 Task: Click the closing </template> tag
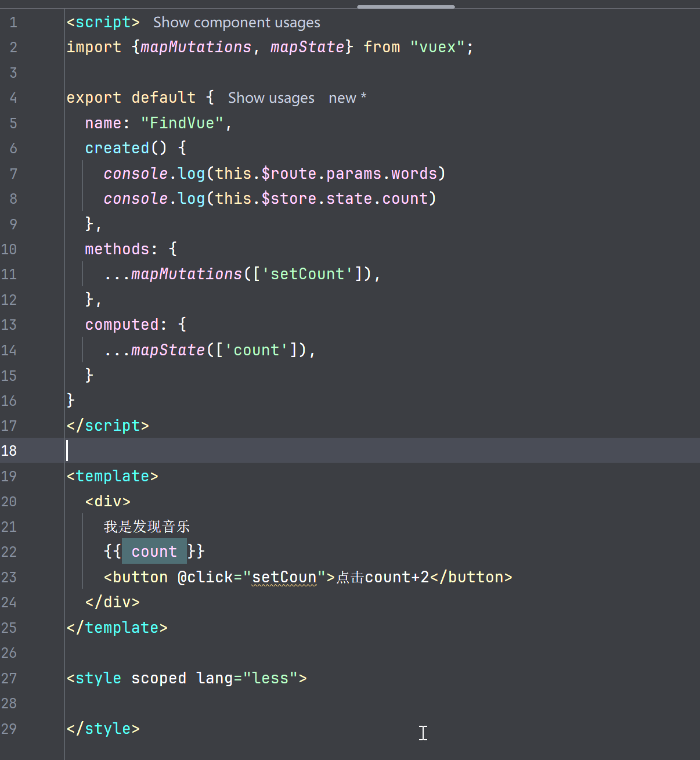[117, 628]
